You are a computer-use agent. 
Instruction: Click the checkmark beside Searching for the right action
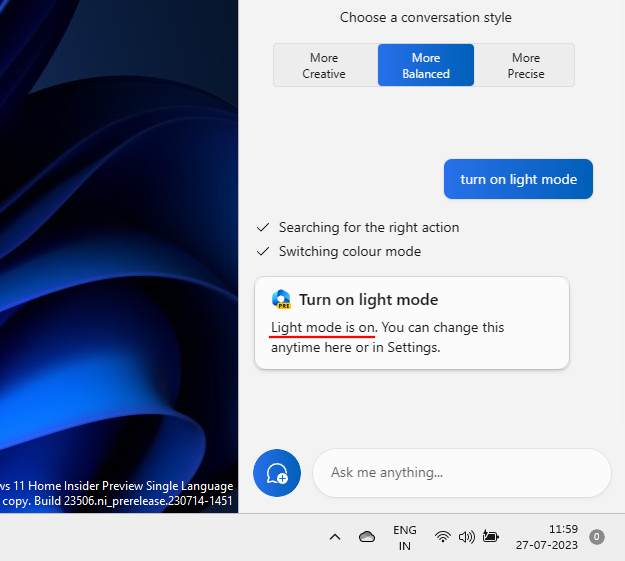pos(263,227)
